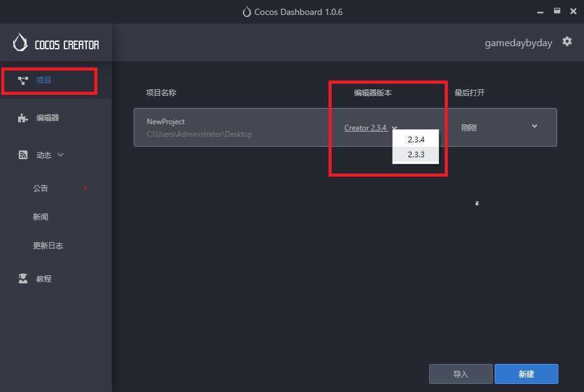Click the 教程 graduate icon
The image size is (584, 392).
pos(23,278)
